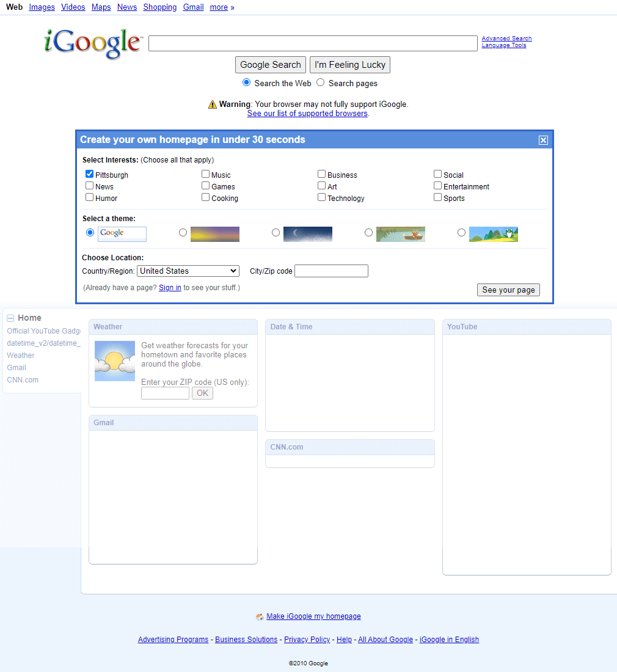Click the sunset theme thumbnail
The image size is (617, 672).
[215, 234]
